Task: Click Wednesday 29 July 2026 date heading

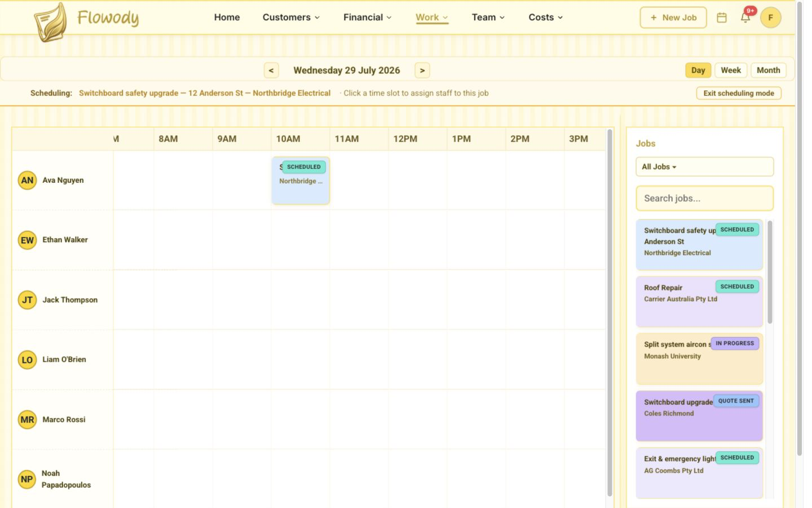Action: (347, 71)
